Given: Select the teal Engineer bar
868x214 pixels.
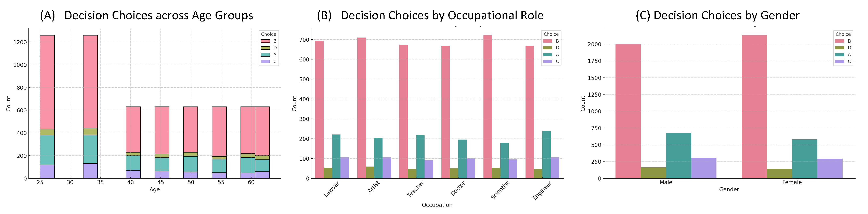Looking at the screenshot, I should coord(546,154).
